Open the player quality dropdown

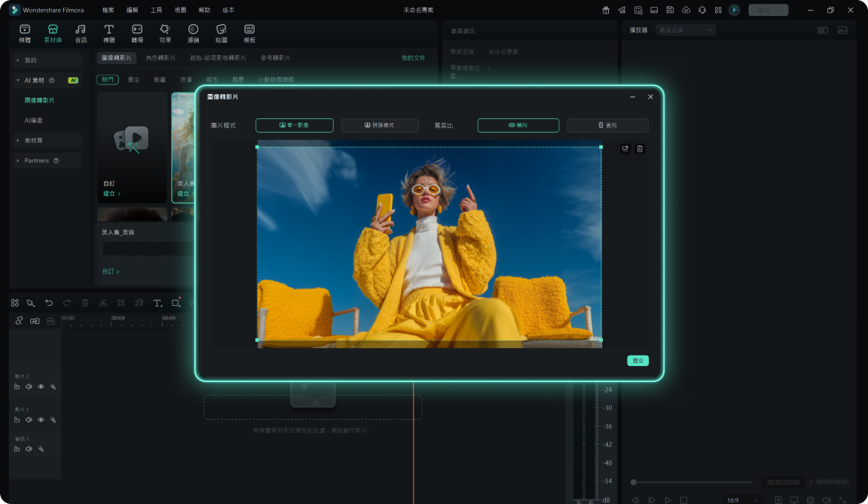(686, 30)
